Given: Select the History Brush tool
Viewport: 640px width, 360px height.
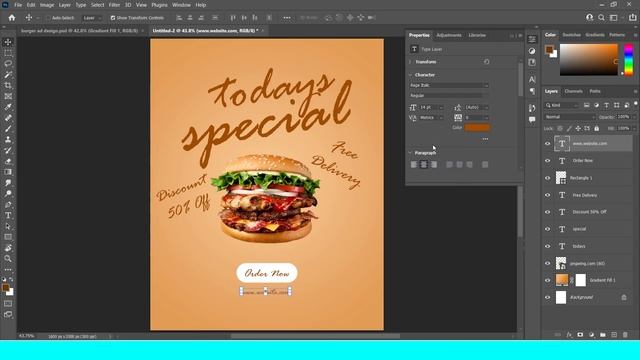Looking at the screenshot, I should [x=8, y=150].
